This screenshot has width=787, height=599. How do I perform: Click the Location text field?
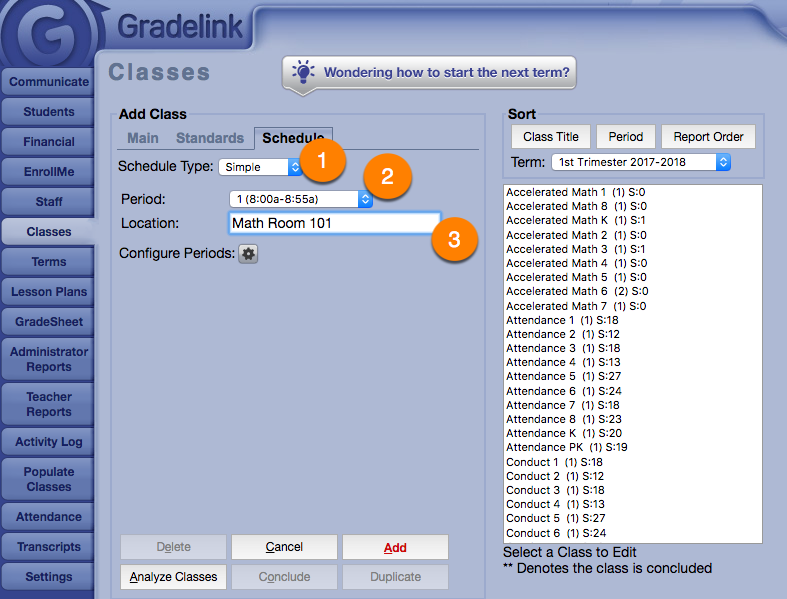tap(334, 223)
